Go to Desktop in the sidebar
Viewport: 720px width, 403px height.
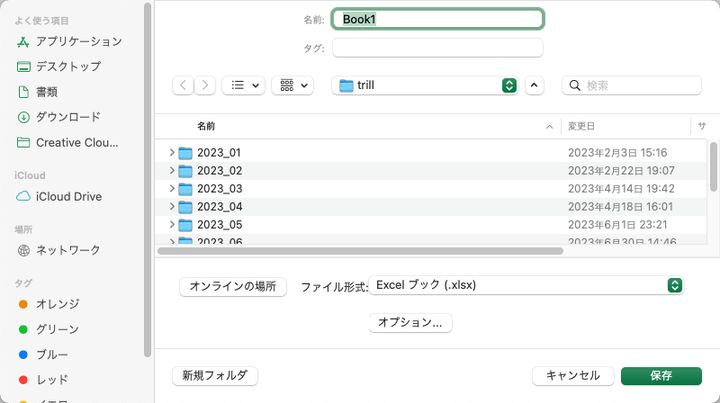[68, 66]
